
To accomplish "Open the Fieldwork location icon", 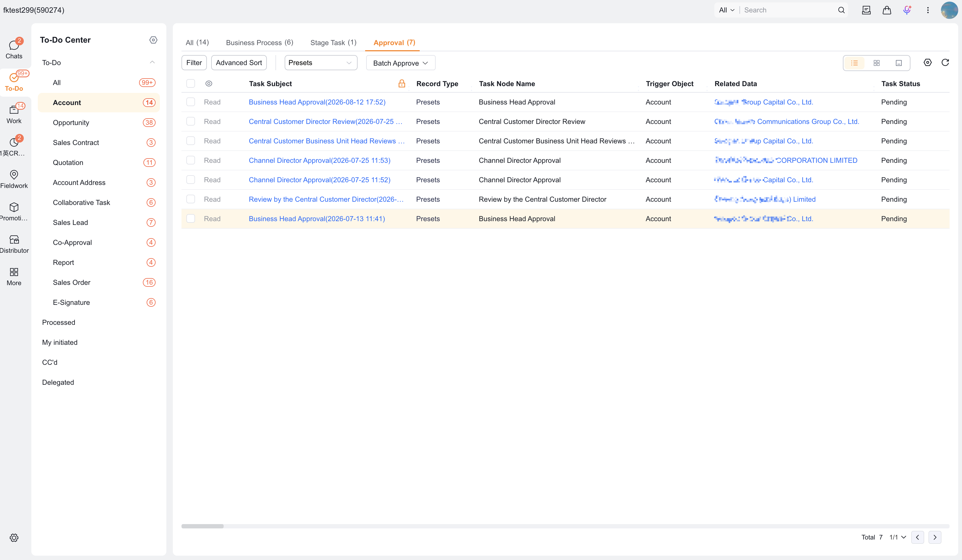I will tap(14, 179).
